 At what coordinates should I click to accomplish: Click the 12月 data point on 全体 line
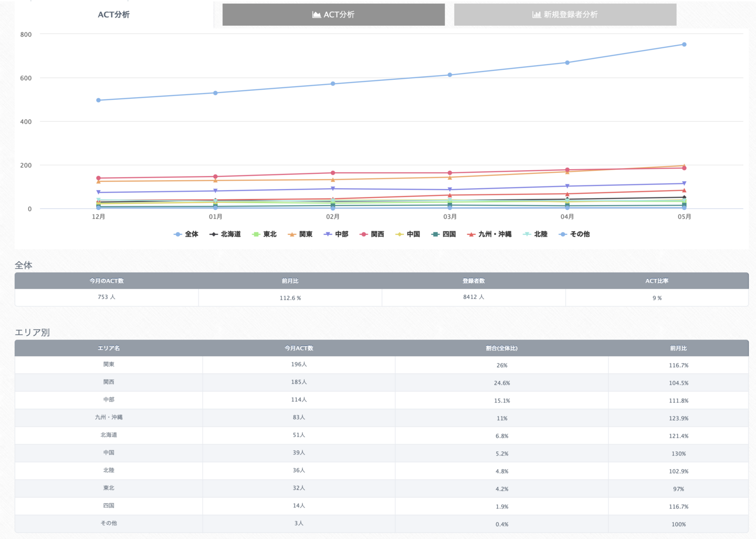[x=99, y=100]
